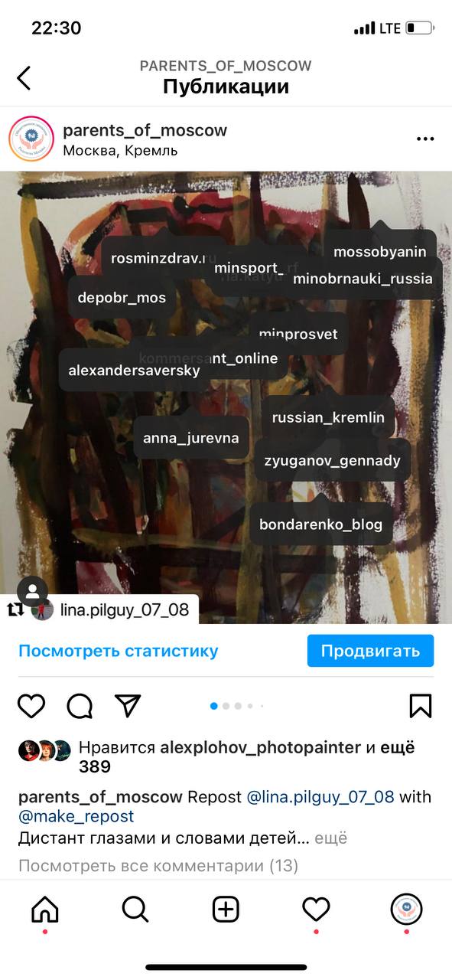This screenshot has width=452, height=980.
Task: Open Посмотреть статистику link
Action: point(119,651)
